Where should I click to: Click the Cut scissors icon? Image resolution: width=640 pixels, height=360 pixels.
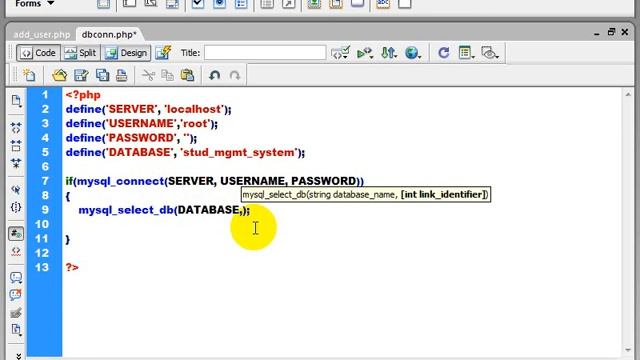point(149,75)
